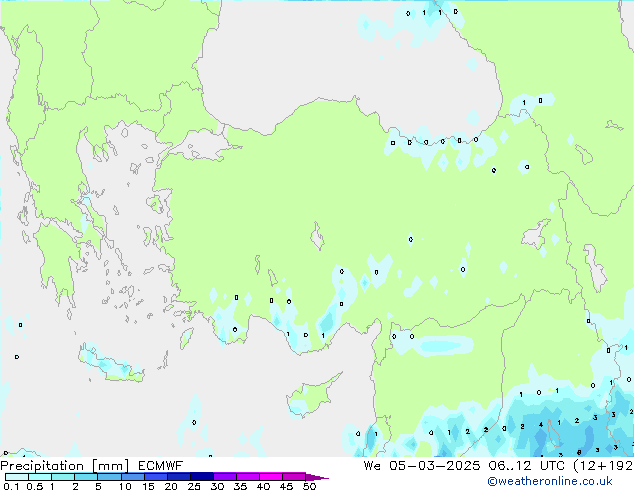Pick the 10–15 mm legend swatch
This screenshot has width=634, height=490.
coord(132,477)
